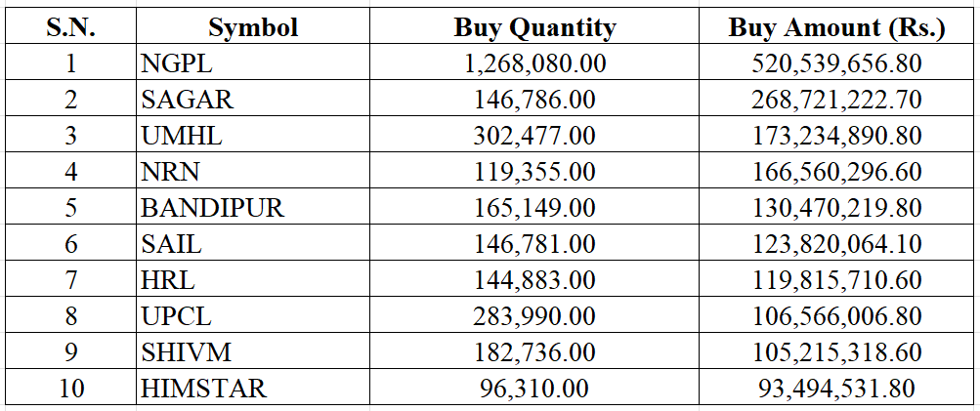The height and width of the screenshot is (411, 980).
Task: Select the NGPL symbol cell
Action: click(x=177, y=64)
